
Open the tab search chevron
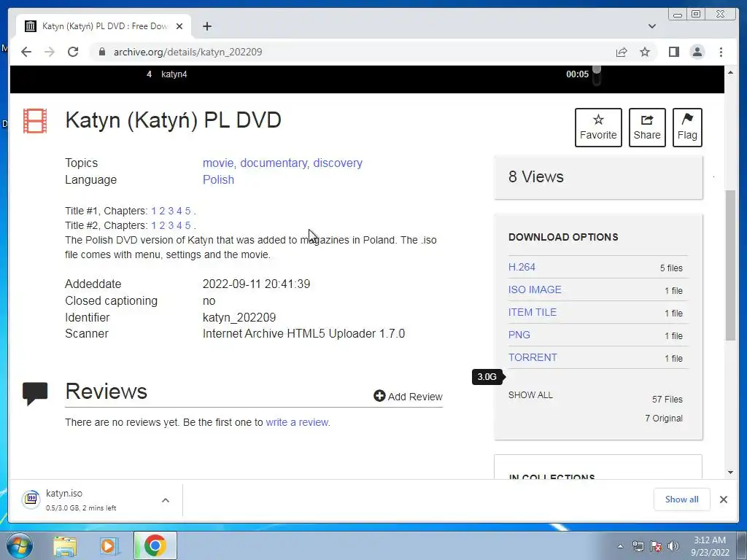click(x=651, y=26)
